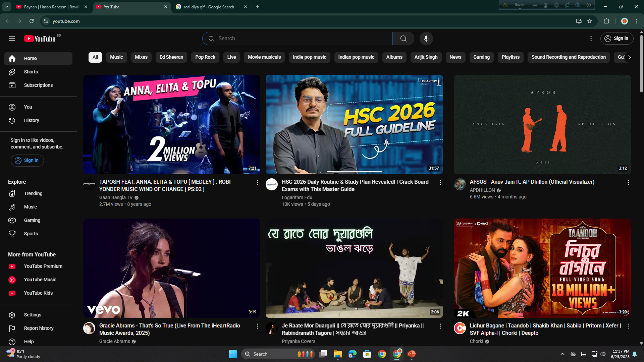This screenshot has height=362, width=644.
Task: Install YouTube app icon in address bar
Action: (x=579, y=21)
